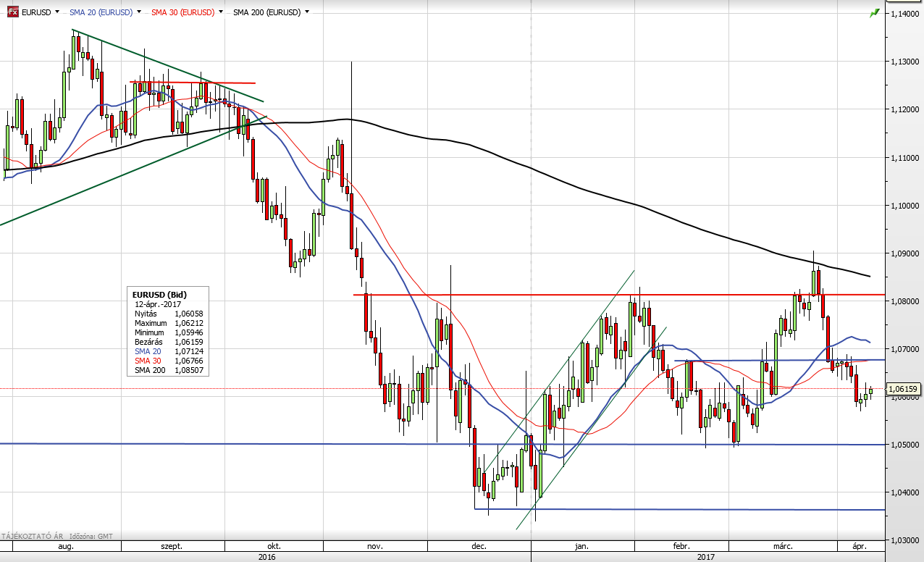Click the 'nov.' month label on time axis

pyautogui.click(x=375, y=547)
